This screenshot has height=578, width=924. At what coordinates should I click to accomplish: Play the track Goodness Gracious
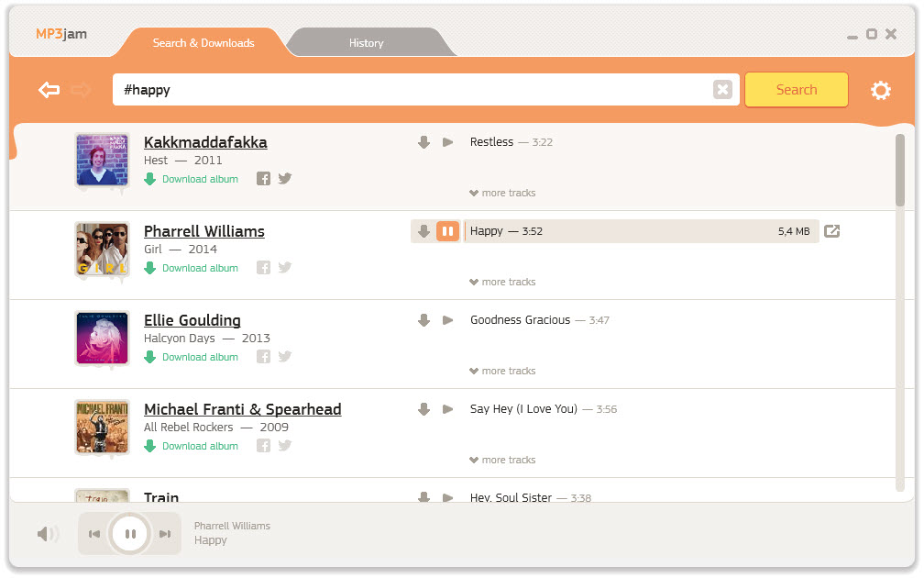tap(448, 320)
